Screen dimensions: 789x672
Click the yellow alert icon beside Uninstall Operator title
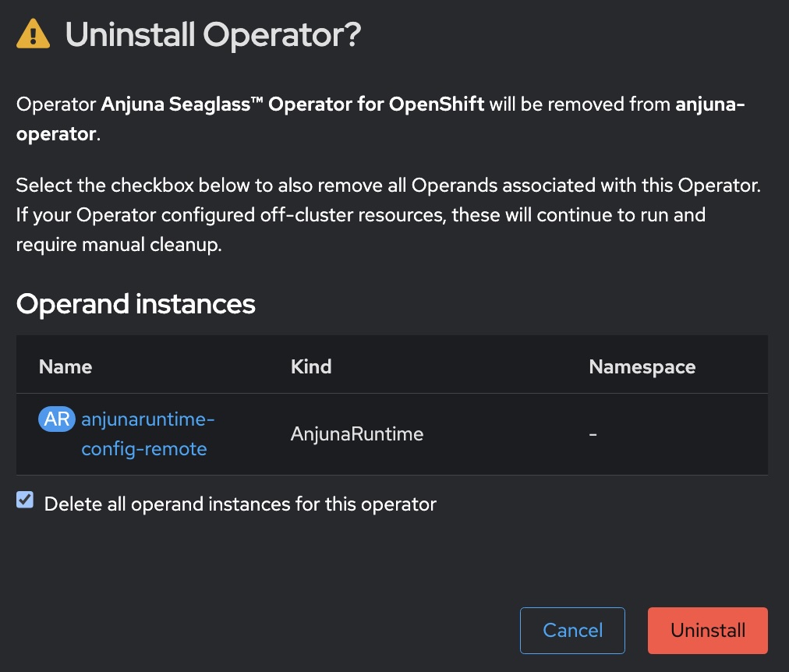point(32,34)
